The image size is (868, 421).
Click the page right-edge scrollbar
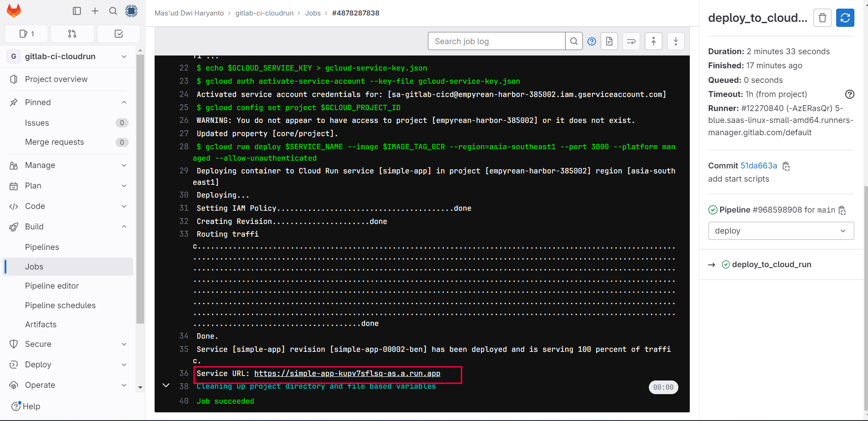click(866, 298)
